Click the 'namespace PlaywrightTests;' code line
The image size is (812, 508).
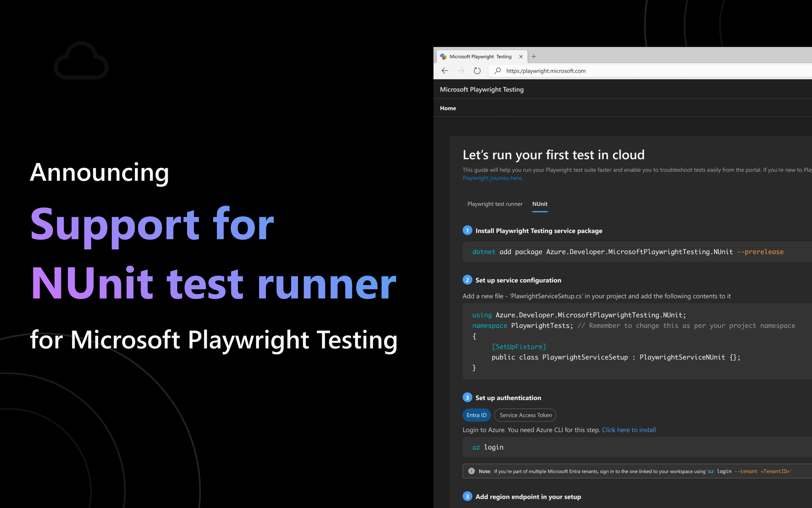pyautogui.click(x=523, y=326)
